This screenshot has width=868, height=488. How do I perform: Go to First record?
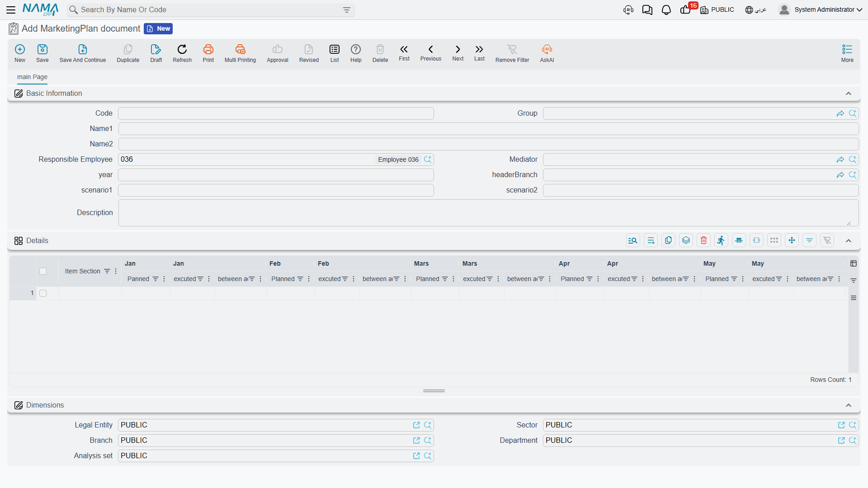[x=404, y=49]
